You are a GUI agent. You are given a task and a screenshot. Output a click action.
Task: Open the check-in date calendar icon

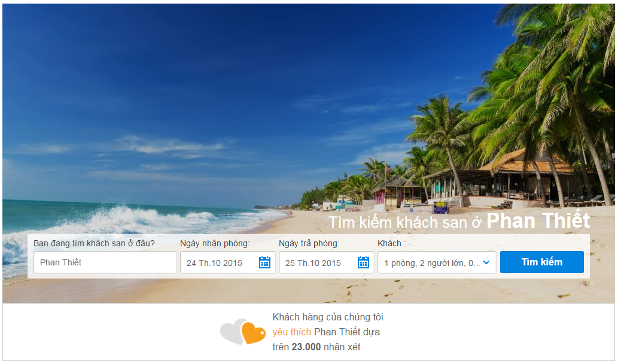click(x=264, y=262)
